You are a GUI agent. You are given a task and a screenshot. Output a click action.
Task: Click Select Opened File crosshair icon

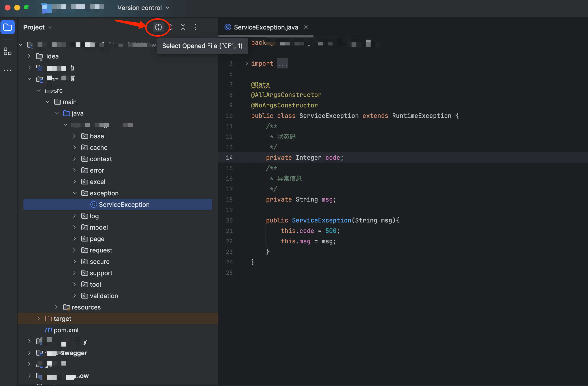click(x=158, y=27)
